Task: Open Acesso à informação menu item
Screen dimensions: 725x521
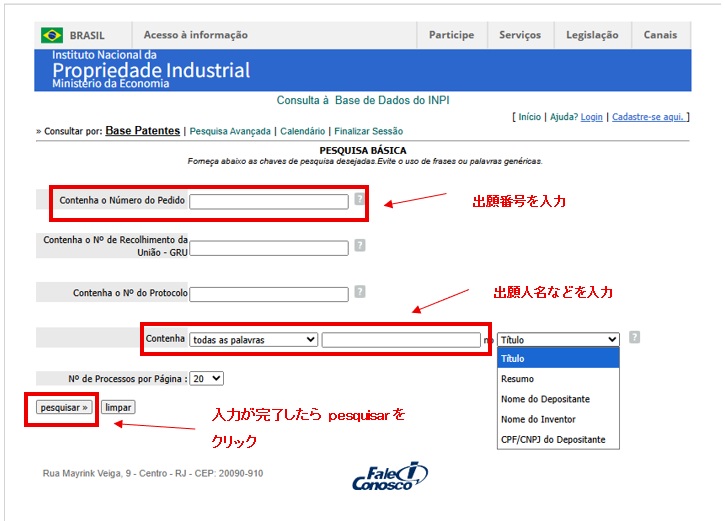Action: [x=196, y=35]
